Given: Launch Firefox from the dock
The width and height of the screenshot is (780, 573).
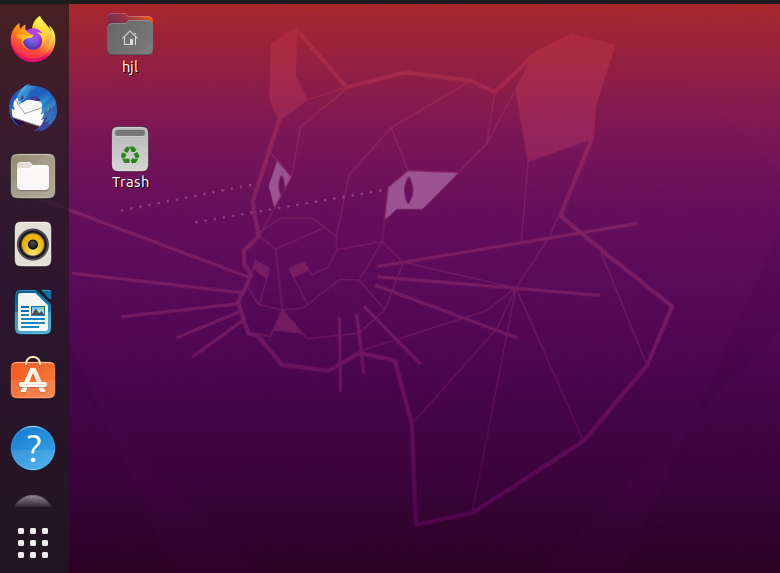Looking at the screenshot, I should (33, 39).
